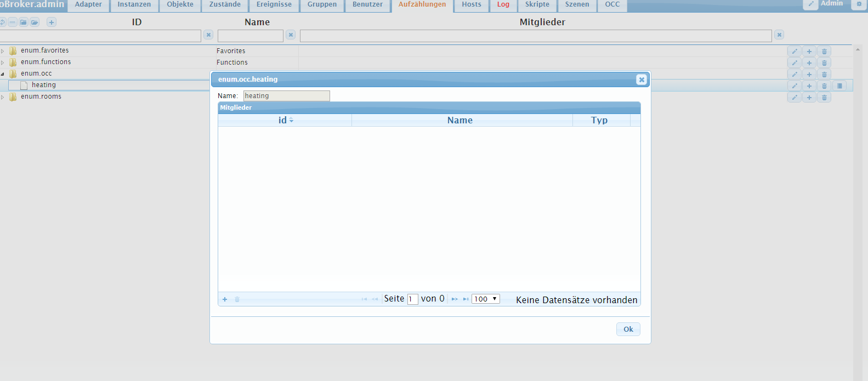This screenshot has height=381, width=868.
Task: Clear the Name filter field
Action: [x=291, y=35]
